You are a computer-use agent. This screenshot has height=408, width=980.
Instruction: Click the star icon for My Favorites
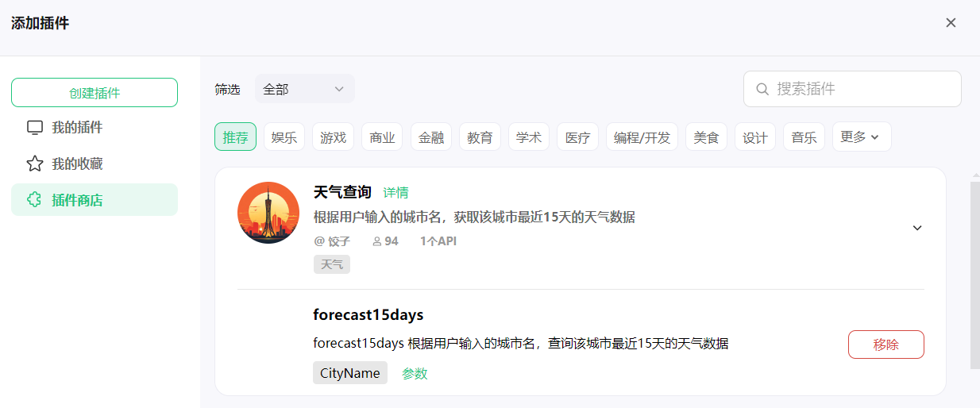[34, 164]
